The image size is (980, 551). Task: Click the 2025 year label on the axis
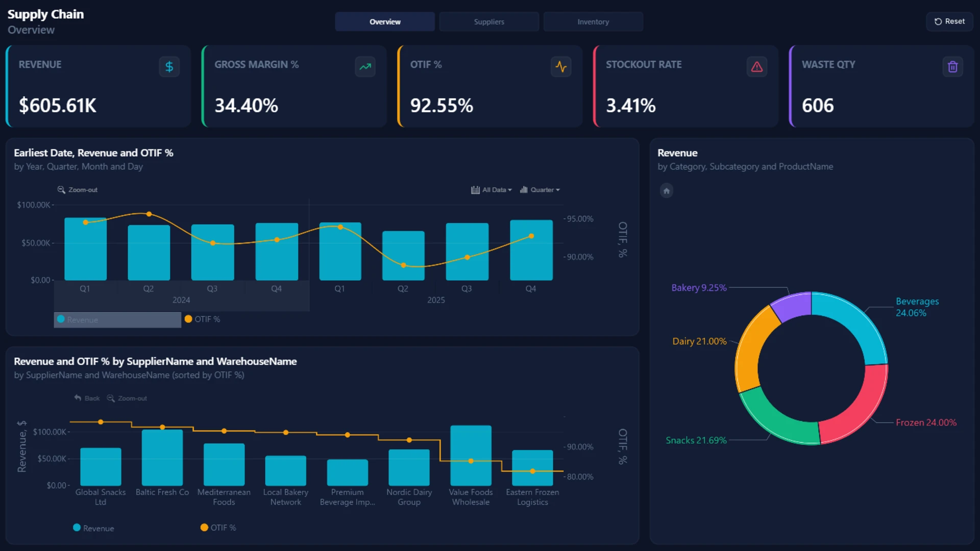click(436, 300)
